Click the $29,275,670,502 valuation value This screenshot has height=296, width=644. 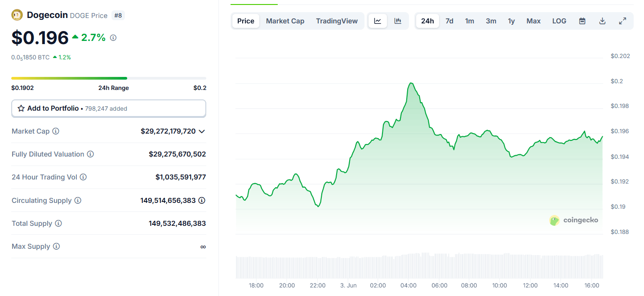pos(178,154)
